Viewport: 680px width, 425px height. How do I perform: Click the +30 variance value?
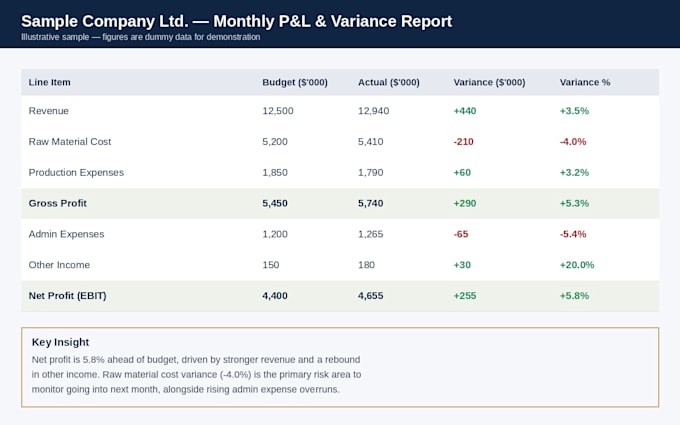click(x=462, y=265)
